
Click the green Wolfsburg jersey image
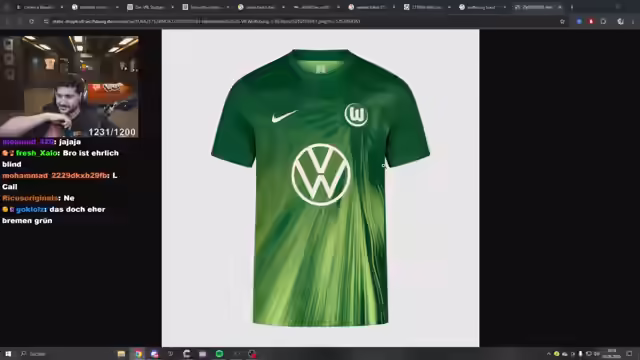320,188
